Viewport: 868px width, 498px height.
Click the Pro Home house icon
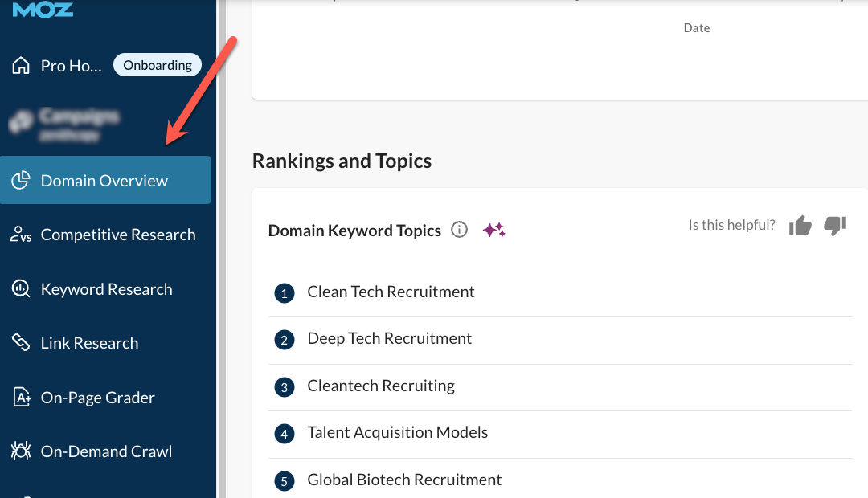point(21,66)
